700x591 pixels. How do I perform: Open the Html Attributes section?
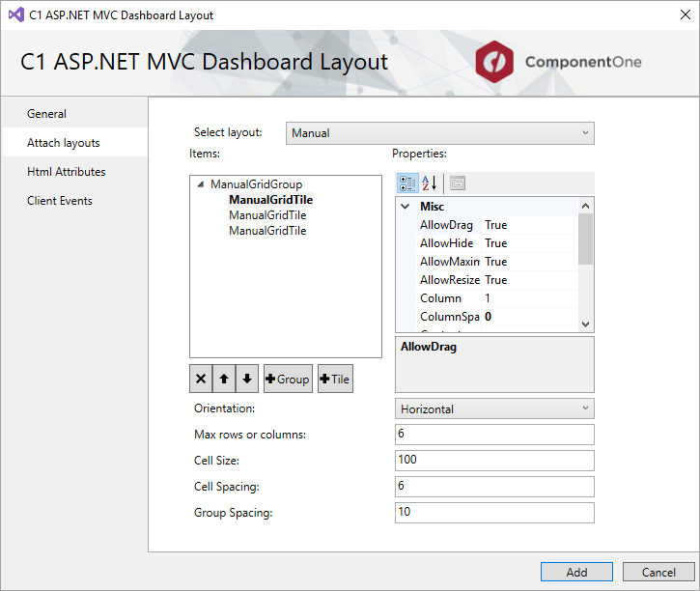click(x=67, y=172)
